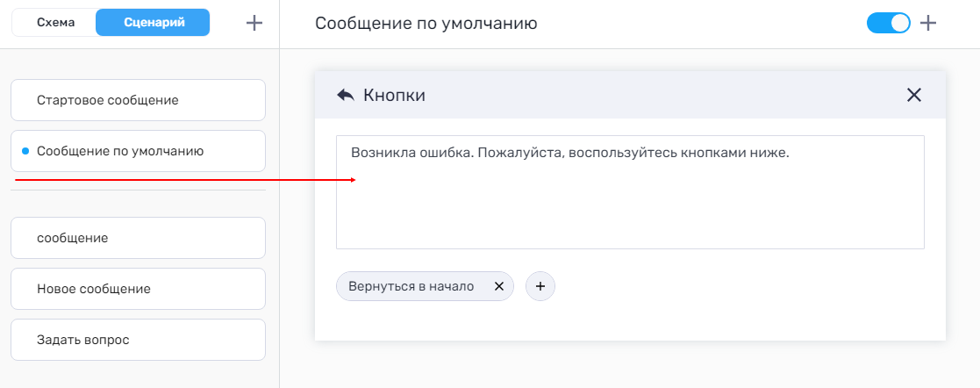Select the Сценарий tab
Image resolution: width=980 pixels, height=388 pixels.
(x=153, y=23)
